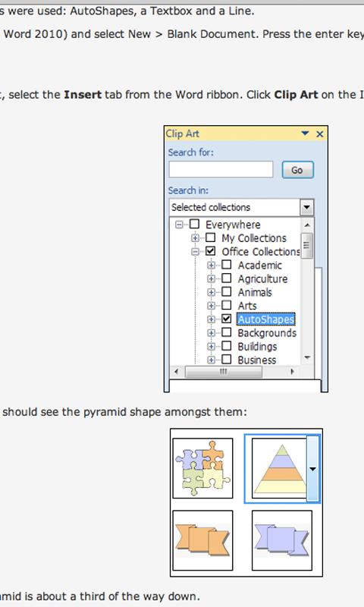Close the Clip Art pane
The height and width of the screenshot is (607, 364).
[319, 134]
